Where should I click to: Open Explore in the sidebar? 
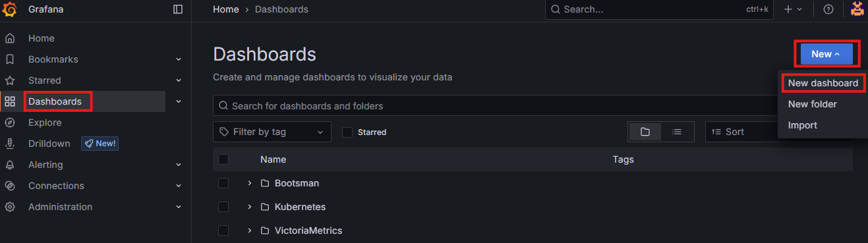[x=45, y=122]
